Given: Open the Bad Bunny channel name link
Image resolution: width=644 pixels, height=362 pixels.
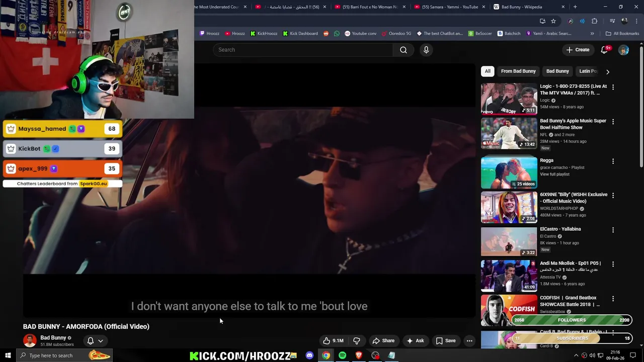Looking at the screenshot, I should coord(53,338).
